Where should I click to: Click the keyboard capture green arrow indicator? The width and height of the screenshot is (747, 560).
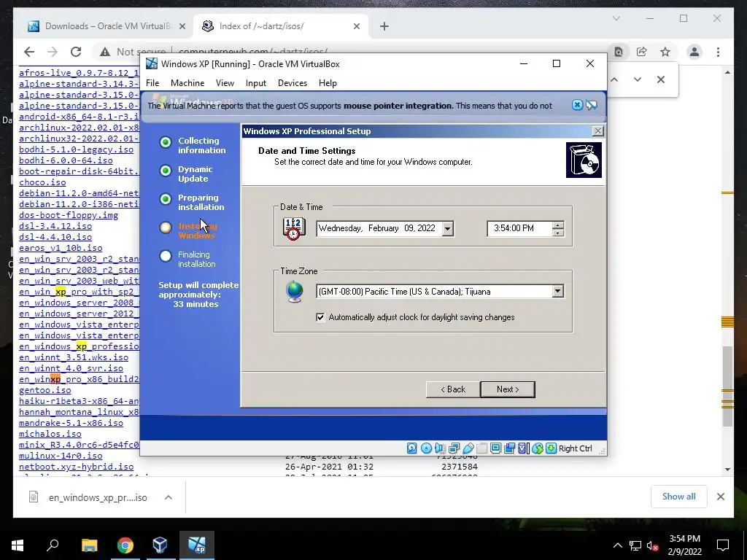click(551, 448)
